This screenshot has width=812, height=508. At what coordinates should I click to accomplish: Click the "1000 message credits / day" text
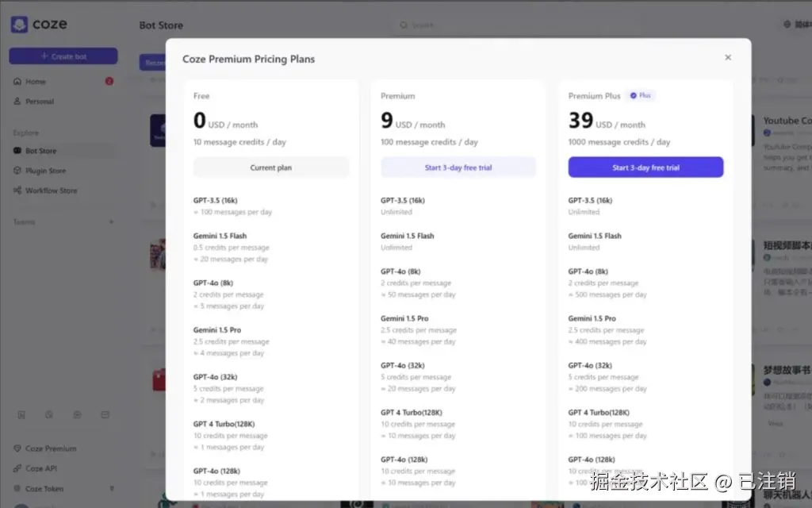tap(619, 142)
